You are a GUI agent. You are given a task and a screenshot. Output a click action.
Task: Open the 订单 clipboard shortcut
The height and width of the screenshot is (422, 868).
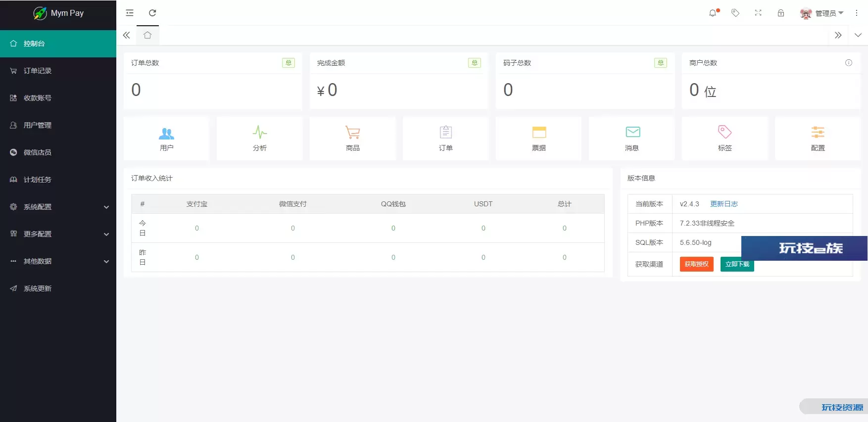click(x=446, y=139)
